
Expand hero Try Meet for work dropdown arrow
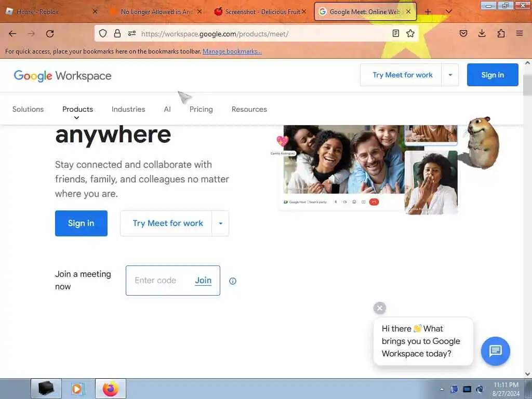point(220,223)
